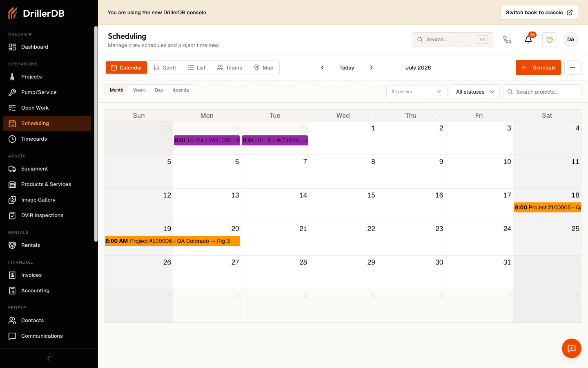Select the Month calendar range

[x=116, y=90]
